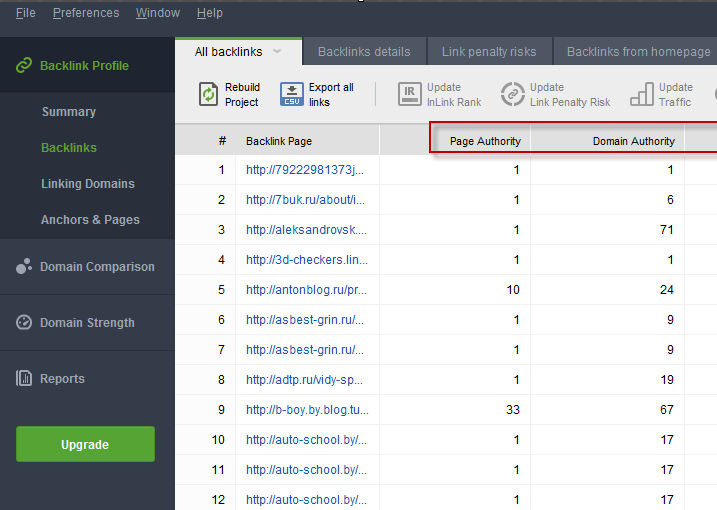Switch to the Backlinks details tab

click(364, 52)
